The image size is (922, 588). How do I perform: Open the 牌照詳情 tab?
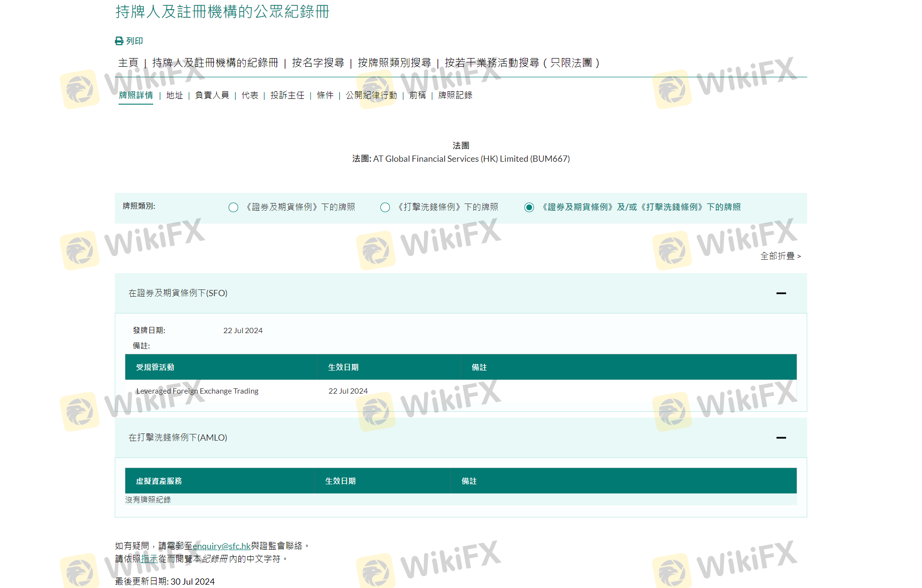tap(136, 96)
